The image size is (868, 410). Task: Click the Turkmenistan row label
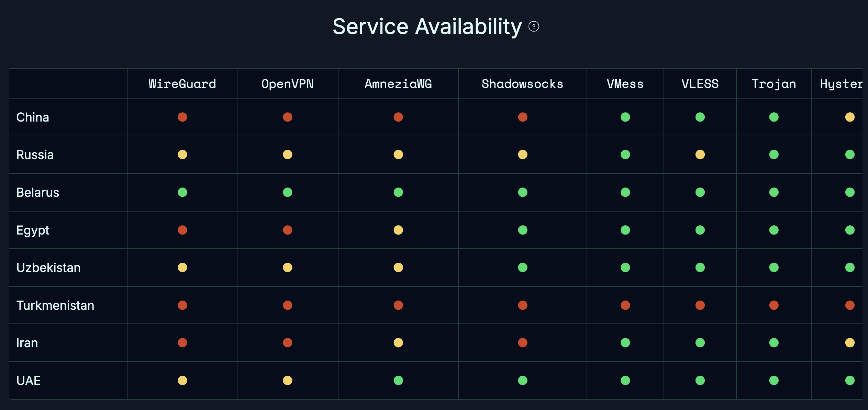[55, 305]
